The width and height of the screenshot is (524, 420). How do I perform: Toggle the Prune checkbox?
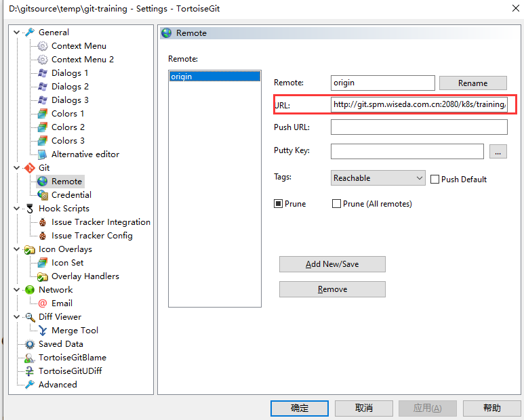(278, 204)
